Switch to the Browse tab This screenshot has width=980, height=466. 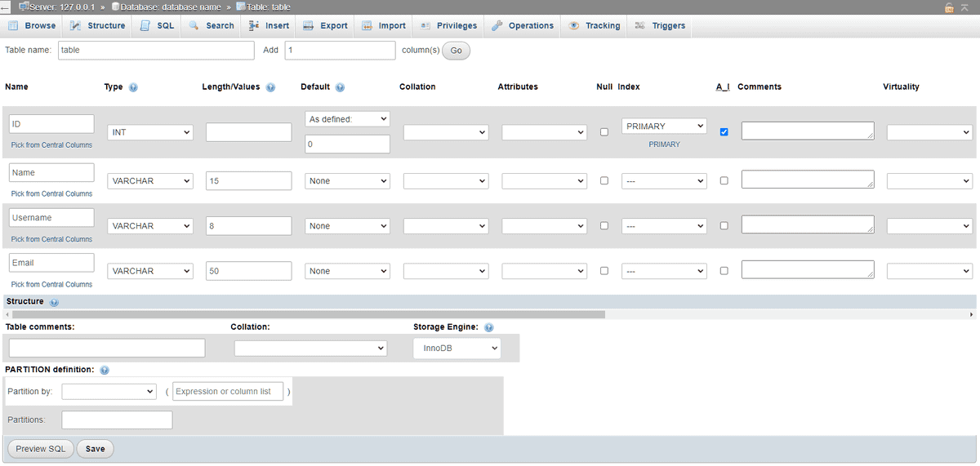tap(32, 25)
